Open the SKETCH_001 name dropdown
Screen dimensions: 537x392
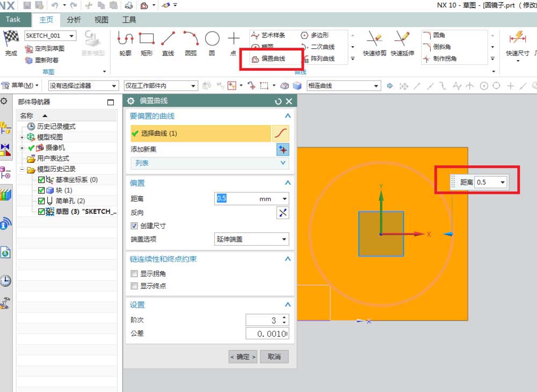coord(71,35)
